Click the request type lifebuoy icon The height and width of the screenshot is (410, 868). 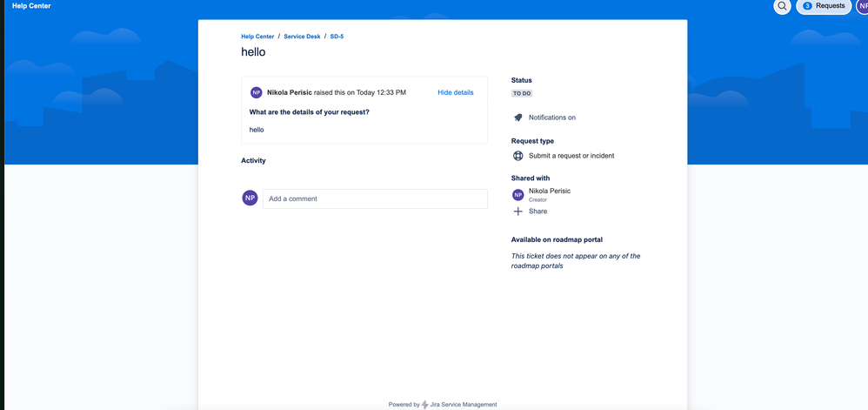517,156
